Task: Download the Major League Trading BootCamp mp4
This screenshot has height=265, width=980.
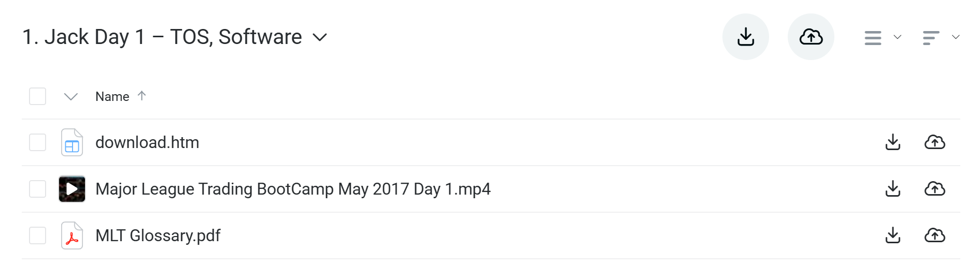Action: coord(892,189)
